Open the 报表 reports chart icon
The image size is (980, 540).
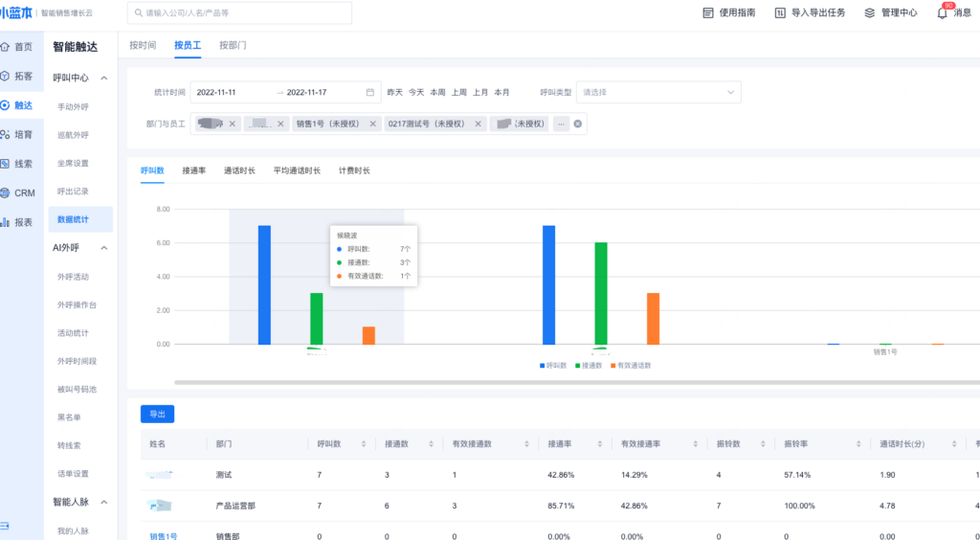pyautogui.click(x=6, y=222)
